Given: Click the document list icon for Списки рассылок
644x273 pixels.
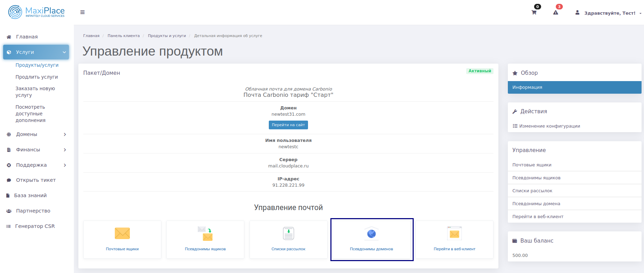Looking at the screenshot, I should point(288,233).
